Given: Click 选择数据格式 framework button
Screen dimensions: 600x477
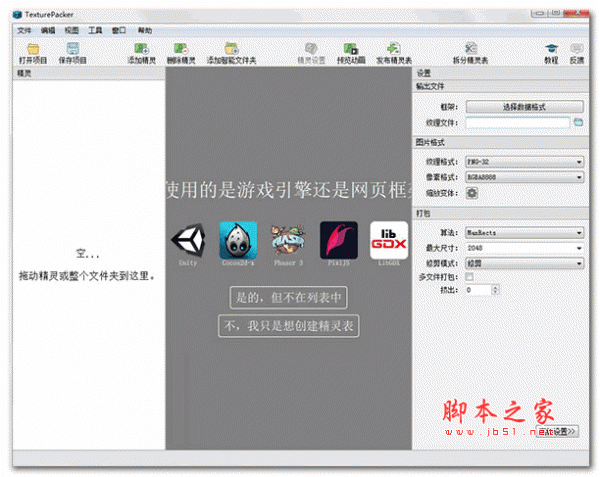Looking at the screenshot, I should [525, 107].
